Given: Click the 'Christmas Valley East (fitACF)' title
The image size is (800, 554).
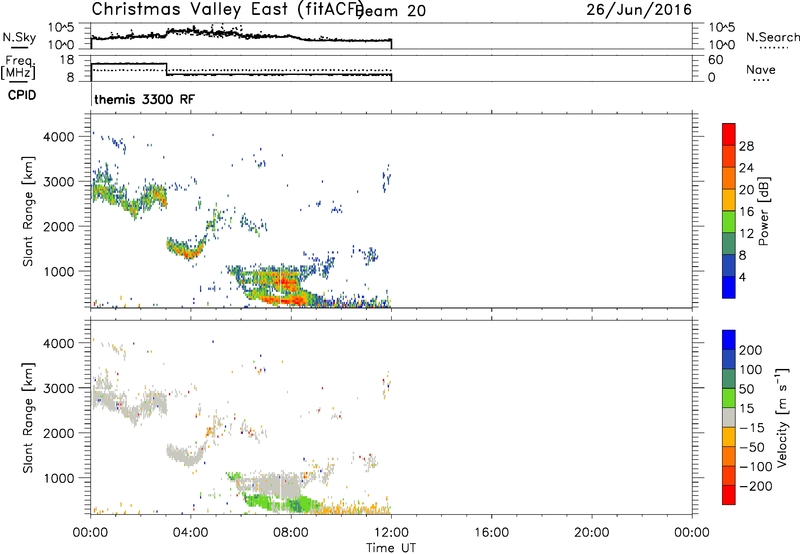Looking at the screenshot, I should click(228, 9).
